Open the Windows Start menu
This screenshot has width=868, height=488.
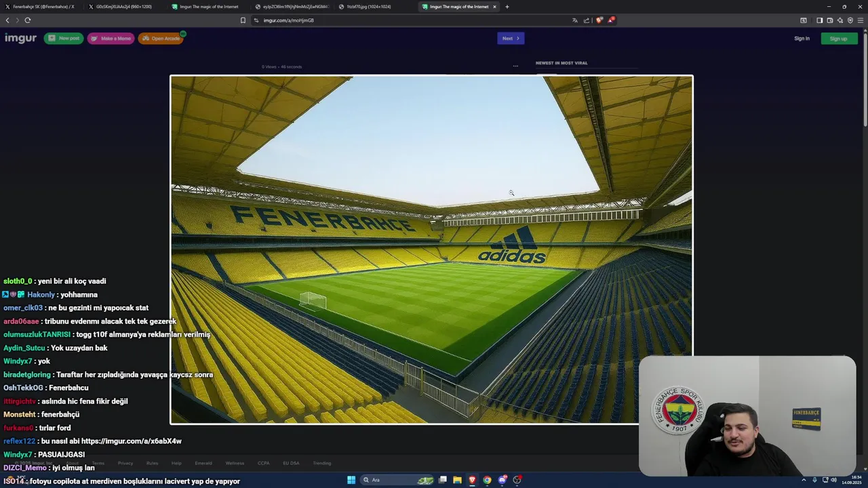pyautogui.click(x=351, y=480)
